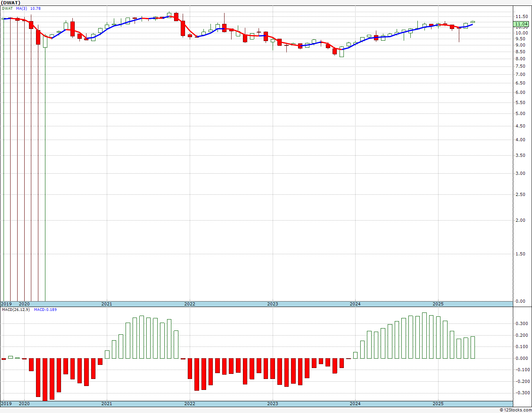Click 2025 on the price chart time axis

(438, 304)
